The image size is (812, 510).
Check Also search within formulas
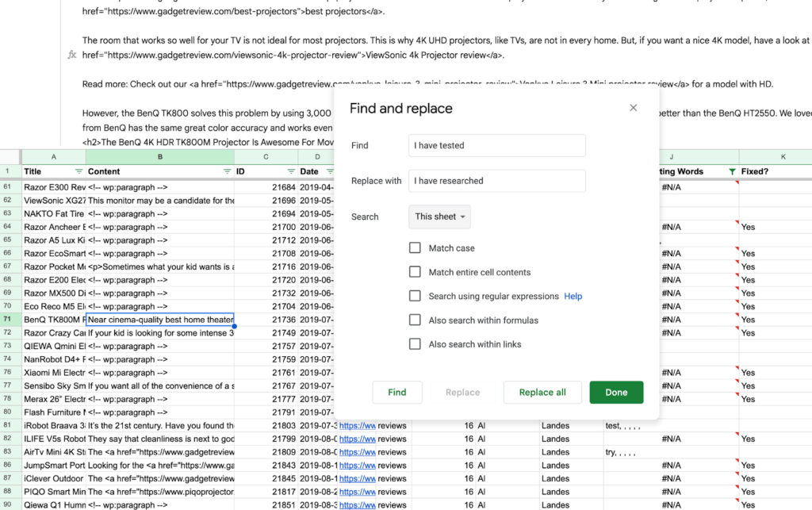tap(415, 320)
